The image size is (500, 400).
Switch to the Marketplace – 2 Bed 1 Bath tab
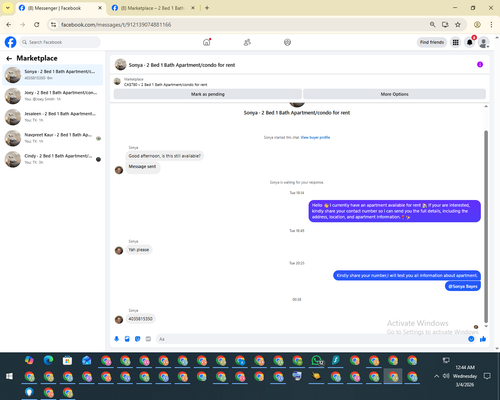click(x=153, y=8)
